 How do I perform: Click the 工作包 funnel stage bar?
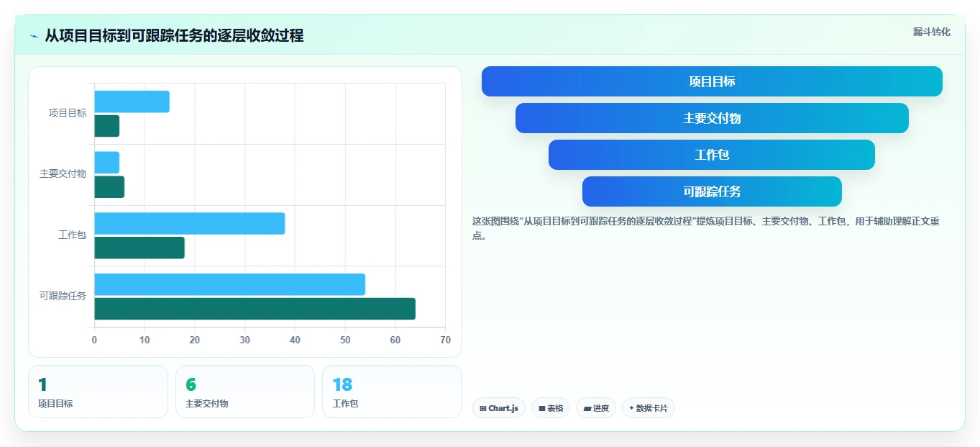click(712, 155)
